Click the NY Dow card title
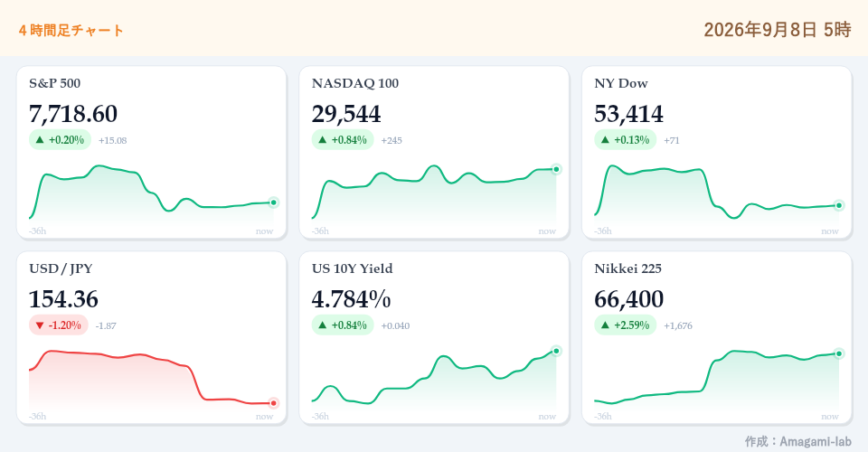The image size is (868, 452). [620, 83]
